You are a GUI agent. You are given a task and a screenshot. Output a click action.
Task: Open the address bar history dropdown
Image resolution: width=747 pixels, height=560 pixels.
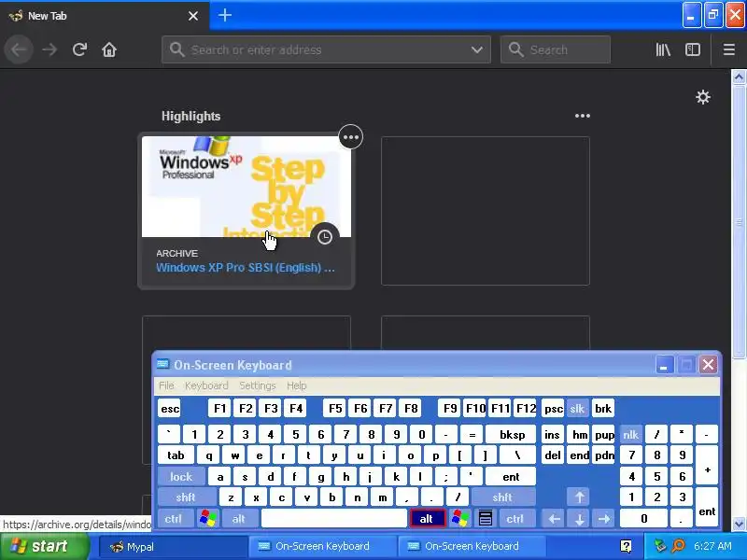click(477, 49)
